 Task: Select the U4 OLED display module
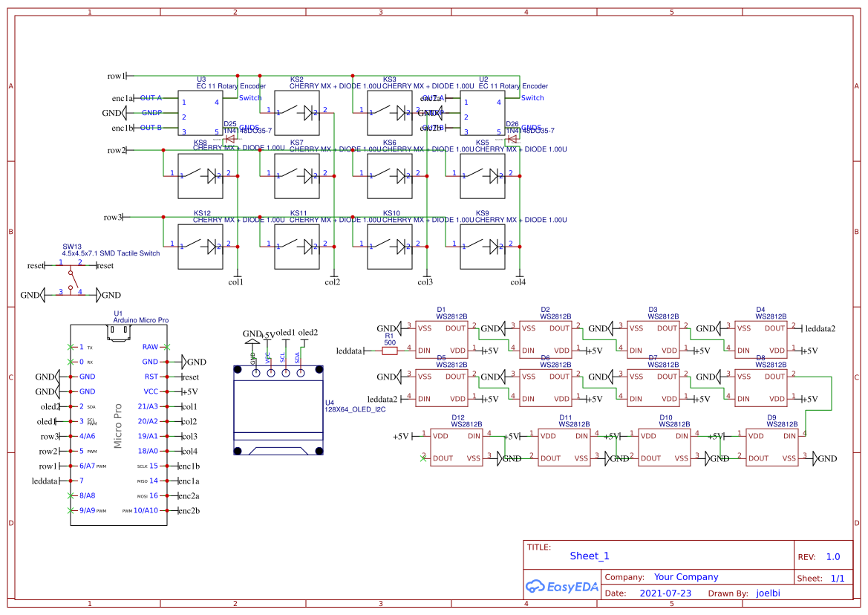tap(278, 410)
